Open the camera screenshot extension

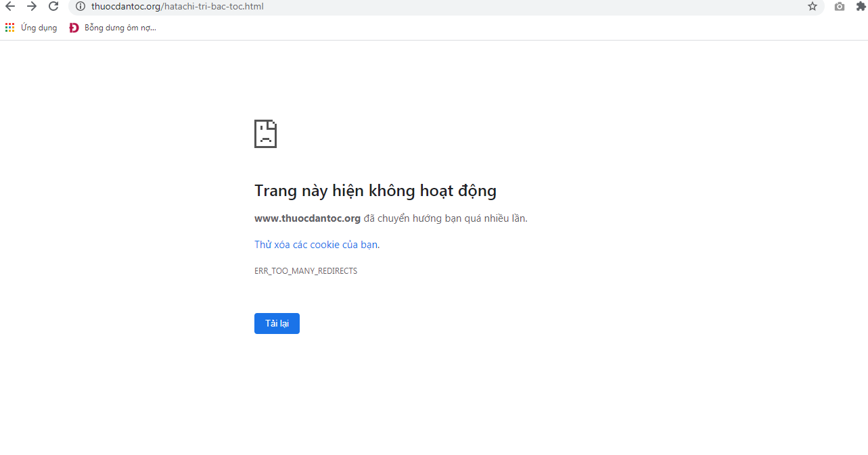pyautogui.click(x=840, y=6)
